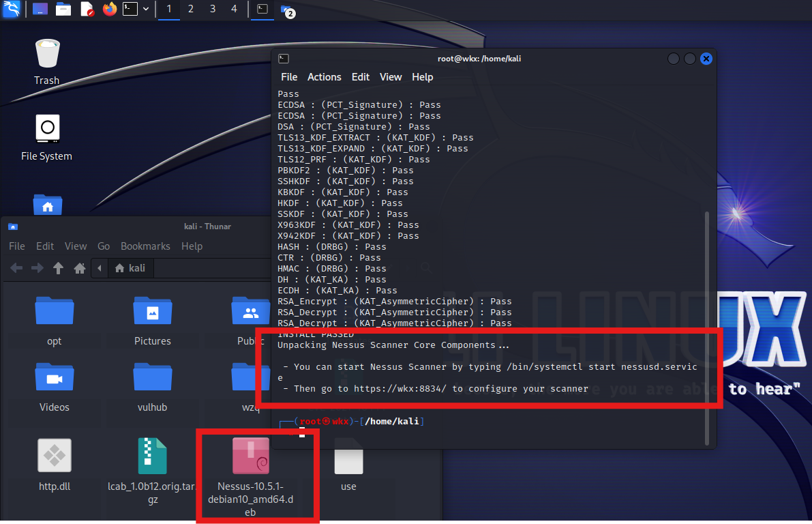Click the terminal vertical scrollbar
Viewport: 812px width, 524px height.
pos(707,327)
